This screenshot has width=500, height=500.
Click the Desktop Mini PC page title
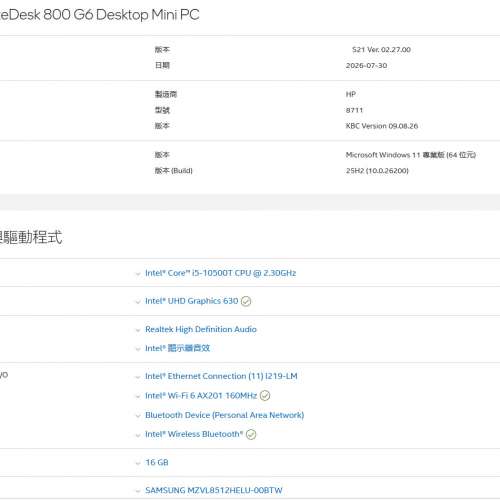(99, 15)
